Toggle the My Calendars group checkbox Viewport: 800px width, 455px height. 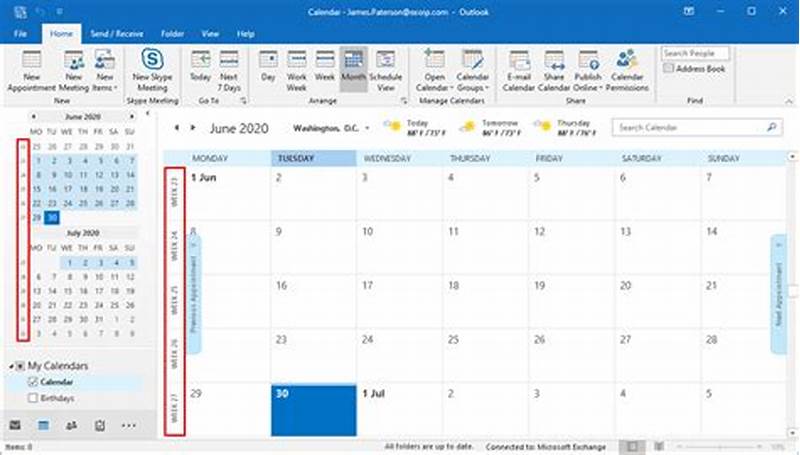(x=20, y=366)
